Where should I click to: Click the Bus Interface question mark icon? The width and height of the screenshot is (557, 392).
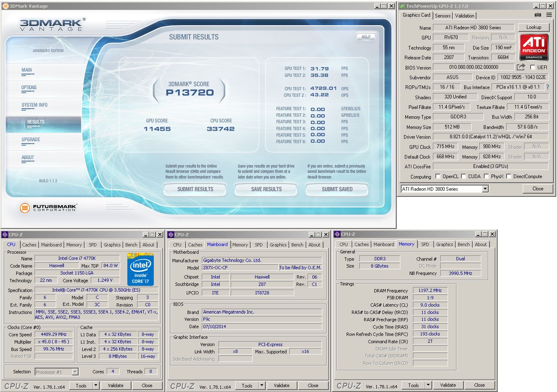pyautogui.click(x=547, y=87)
